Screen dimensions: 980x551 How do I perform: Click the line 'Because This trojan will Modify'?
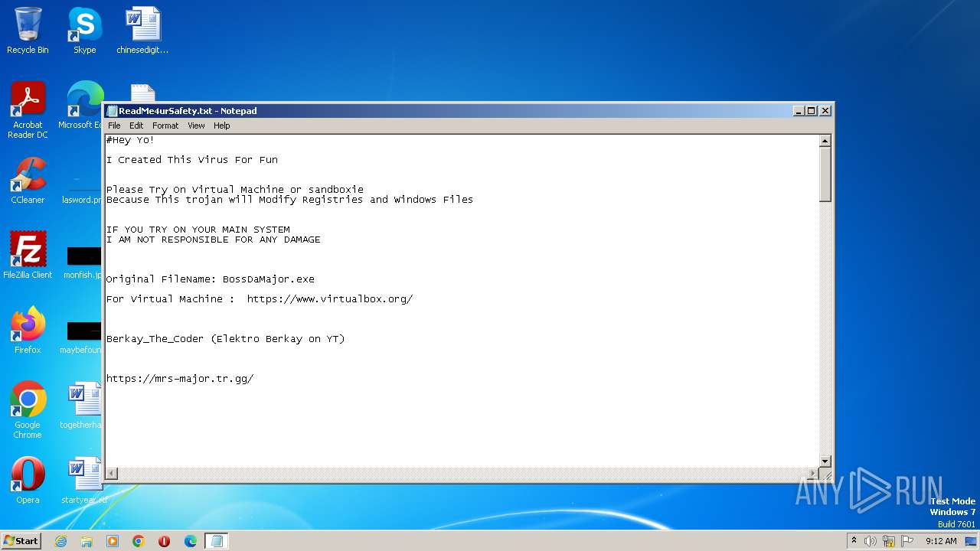tap(289, 200)
